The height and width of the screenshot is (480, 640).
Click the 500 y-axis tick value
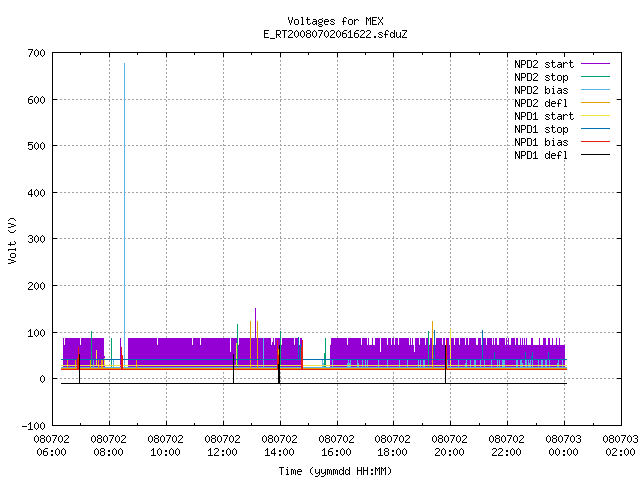pos(37,146)
